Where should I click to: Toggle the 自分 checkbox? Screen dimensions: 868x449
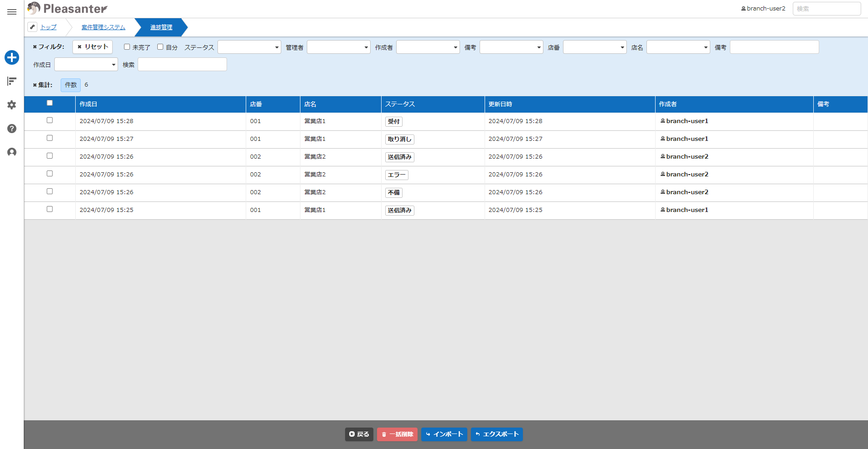pos(160,47)
